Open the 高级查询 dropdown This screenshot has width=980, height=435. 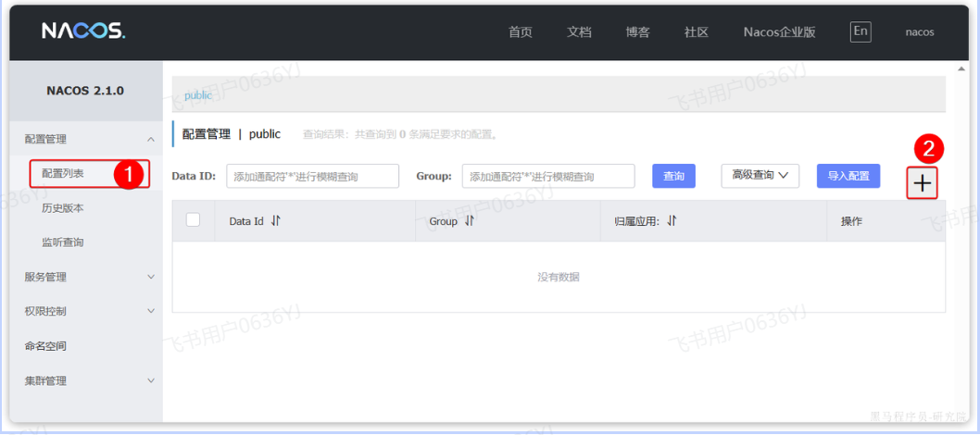760,175
